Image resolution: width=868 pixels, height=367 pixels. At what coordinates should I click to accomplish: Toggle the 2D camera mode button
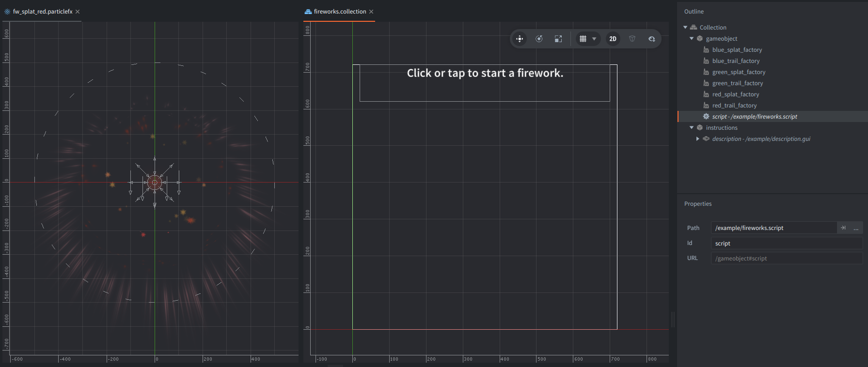coord(613,39)
